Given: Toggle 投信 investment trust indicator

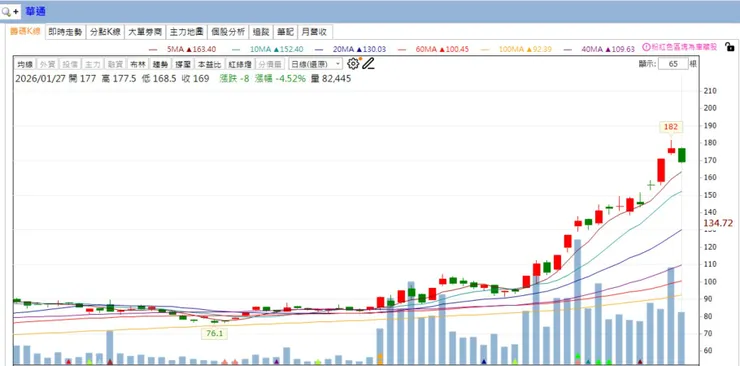Looking at the screenshot, I should (x=70, y=64).
